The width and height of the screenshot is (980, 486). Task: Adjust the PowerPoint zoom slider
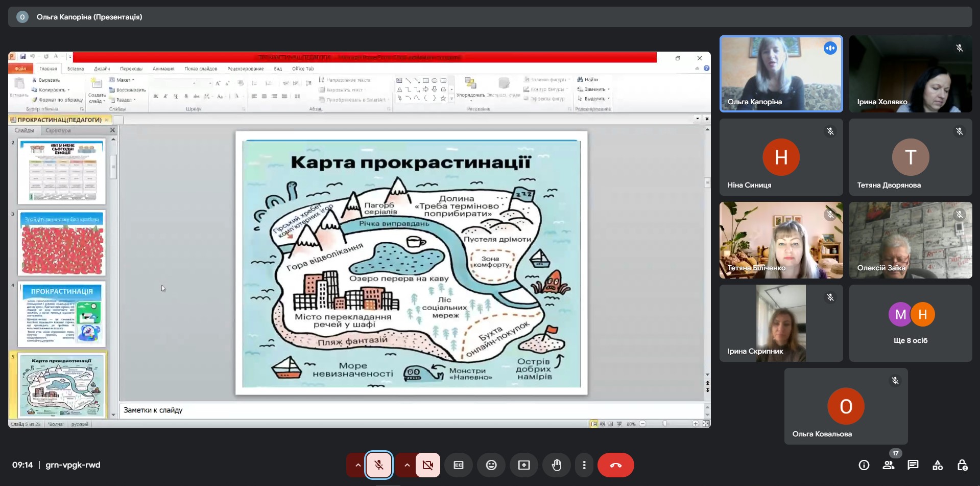(x=664, y=424)
